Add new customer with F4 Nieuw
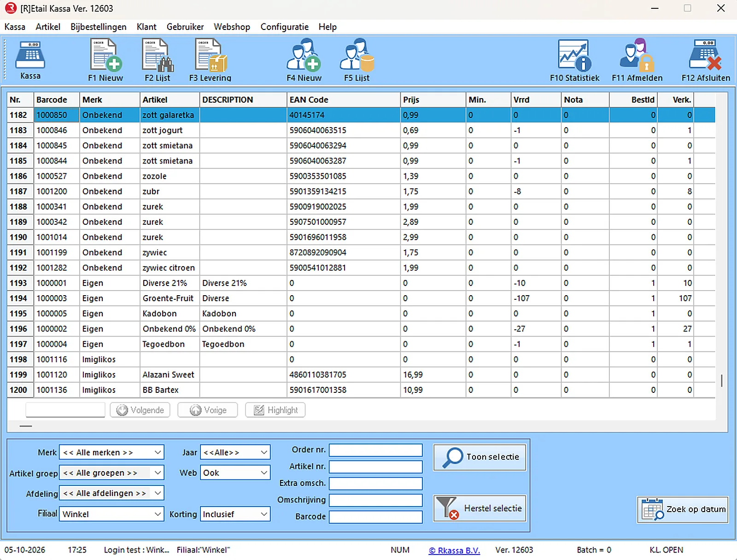 coord(304,60)
